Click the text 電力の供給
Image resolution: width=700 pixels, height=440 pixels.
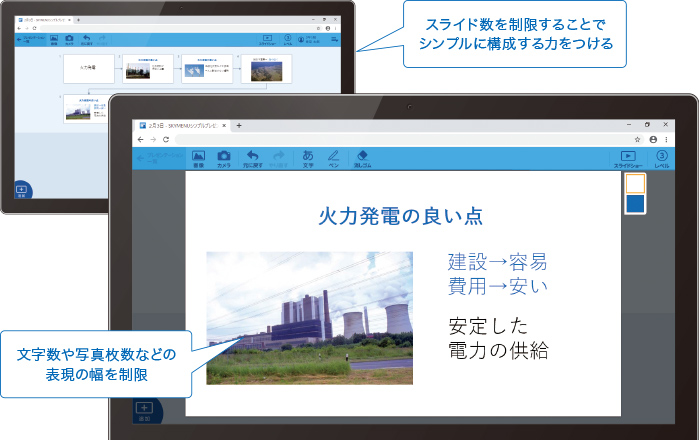click(498, 350)
